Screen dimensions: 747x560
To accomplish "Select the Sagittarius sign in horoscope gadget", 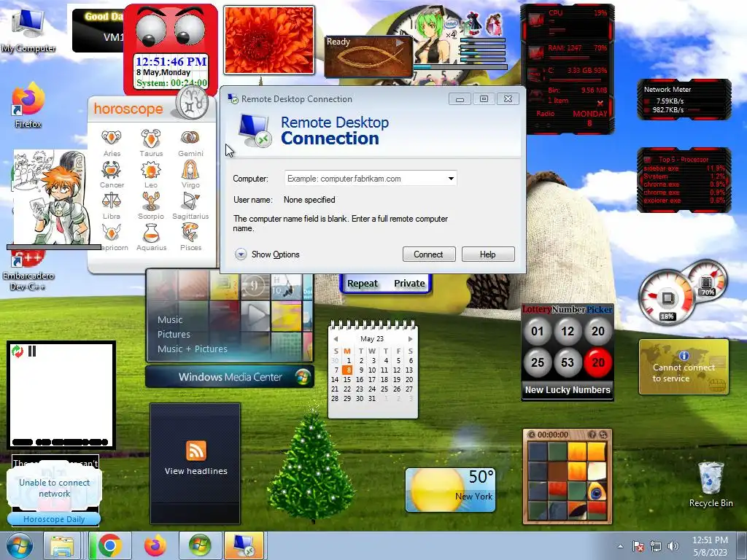I will (x=190, y=206).
